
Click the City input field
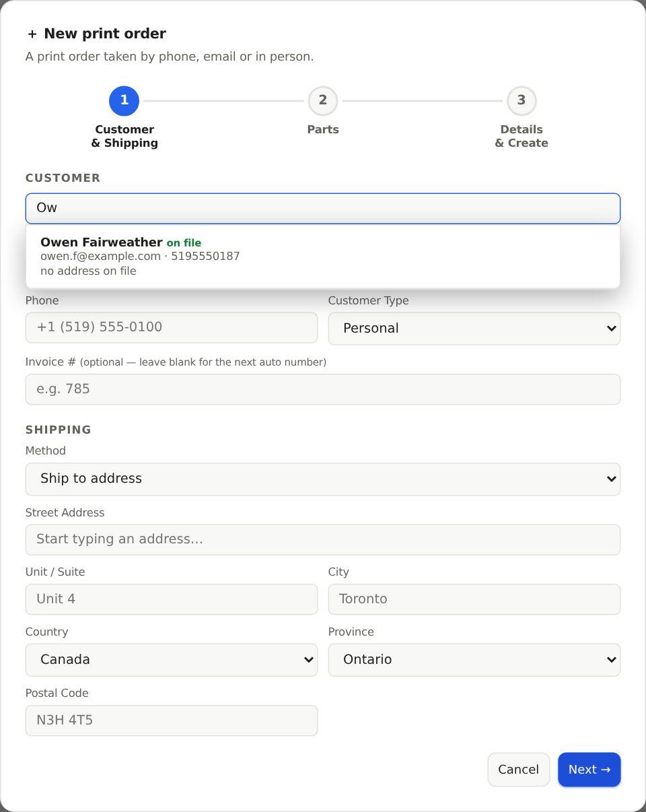[474, 599]
